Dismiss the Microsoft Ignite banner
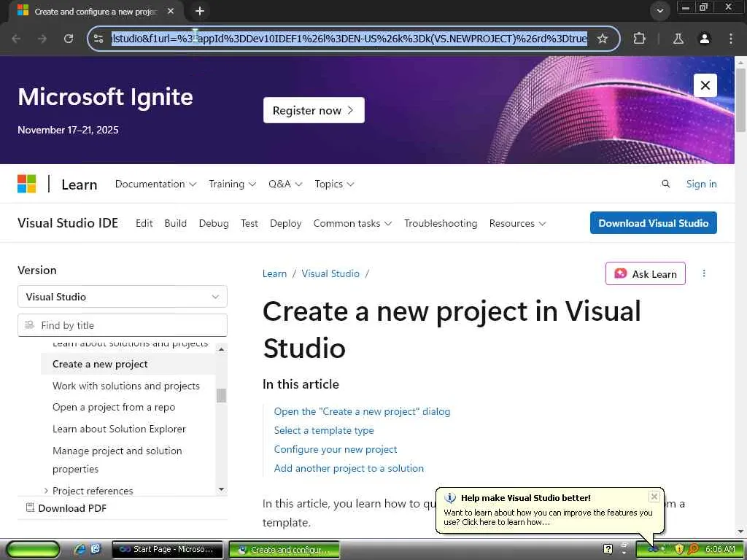 (x=705, y=85)
